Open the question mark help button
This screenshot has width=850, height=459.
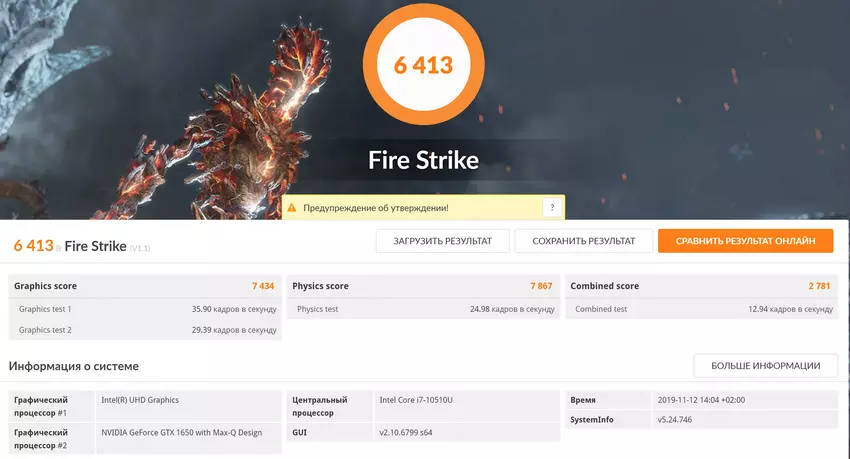point(552,208)
